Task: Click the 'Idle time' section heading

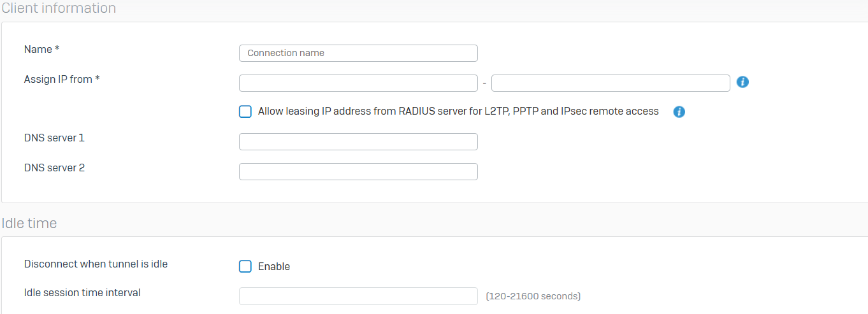Action: [x=29, y=224]
